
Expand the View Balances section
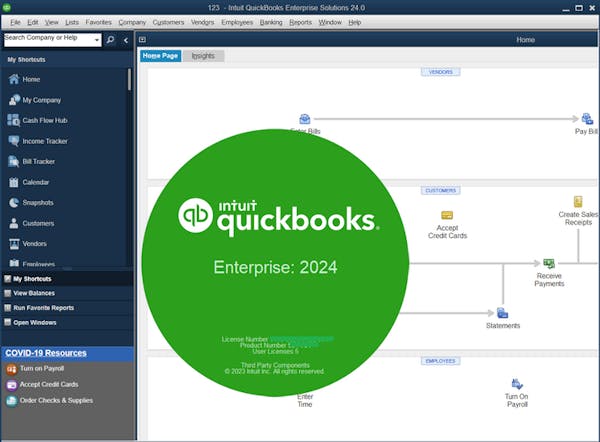[34, 293]
